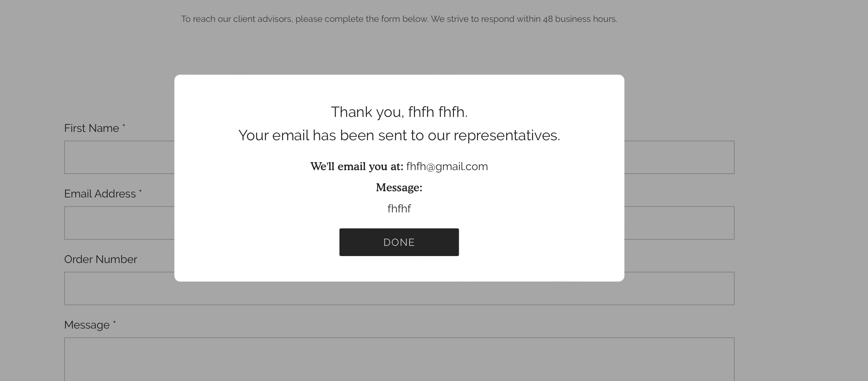Click the client advisors intro paragraph
The height and width of the screenshot is (381, 868).
point(399,19)
